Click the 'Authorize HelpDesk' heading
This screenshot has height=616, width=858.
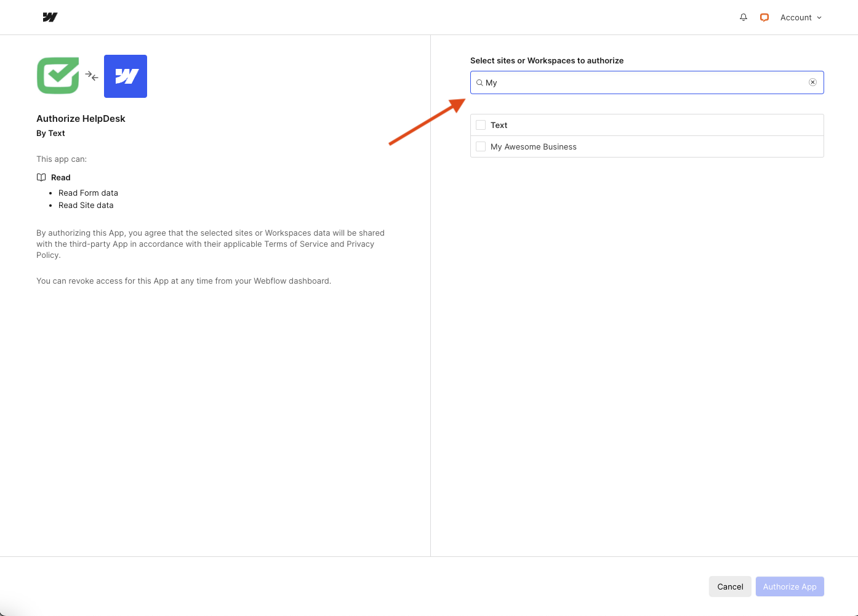click(x=81, y=119)
